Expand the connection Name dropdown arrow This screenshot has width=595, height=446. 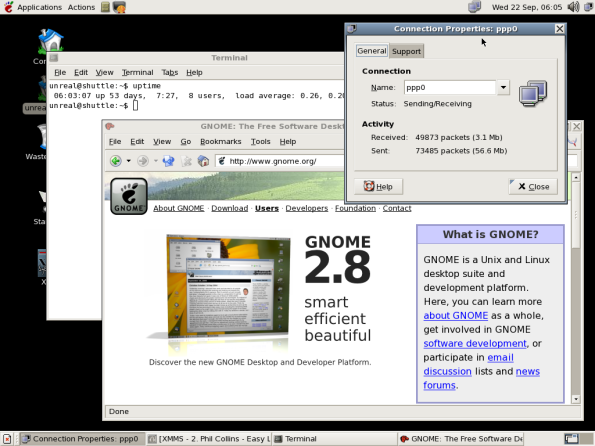pos(503,88)
